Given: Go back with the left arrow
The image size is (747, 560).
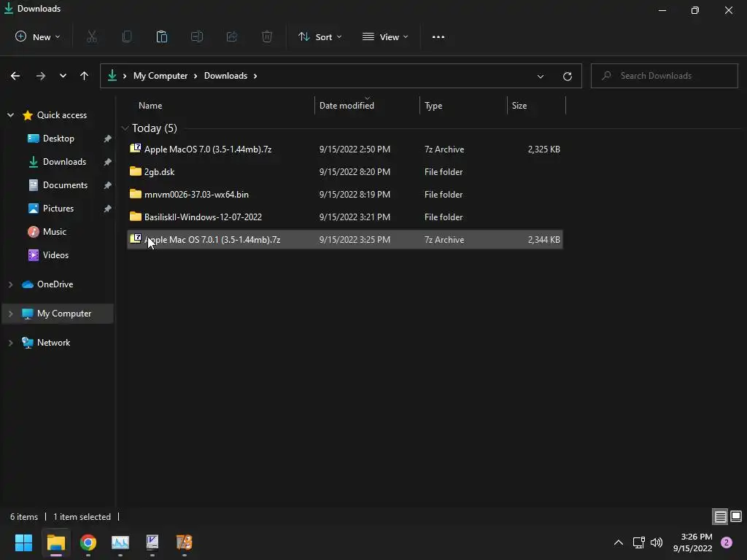Looking at the screenshot, I should click(x=15, y=76).
